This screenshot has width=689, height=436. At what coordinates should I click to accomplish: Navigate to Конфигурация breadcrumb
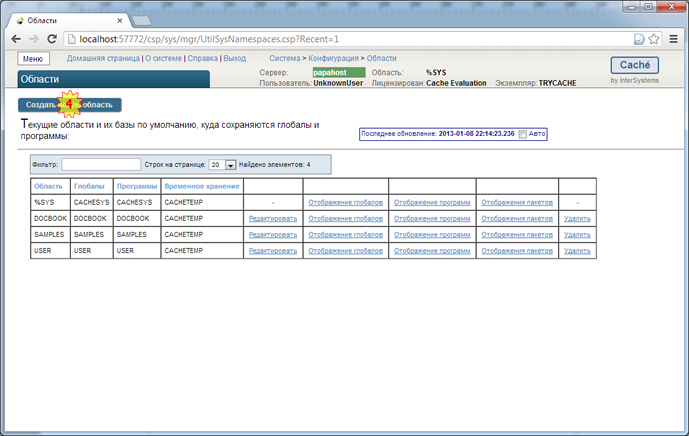(x=334, y=58)
